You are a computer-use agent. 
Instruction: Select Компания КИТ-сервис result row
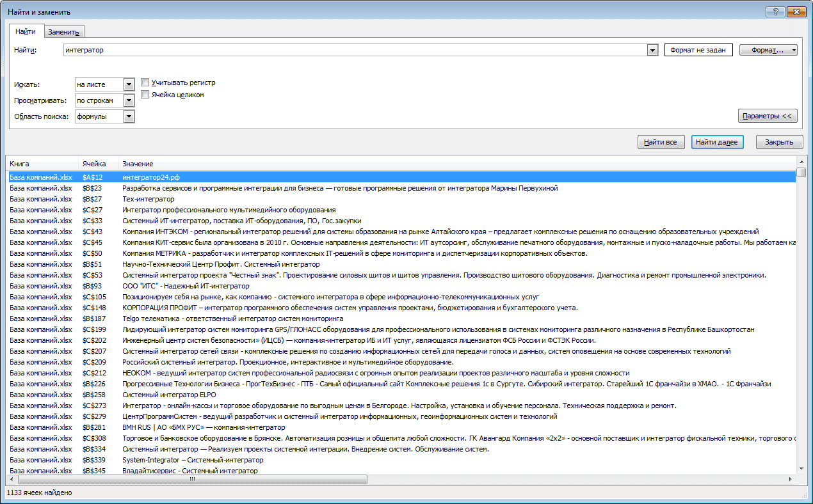pos(401,242)
